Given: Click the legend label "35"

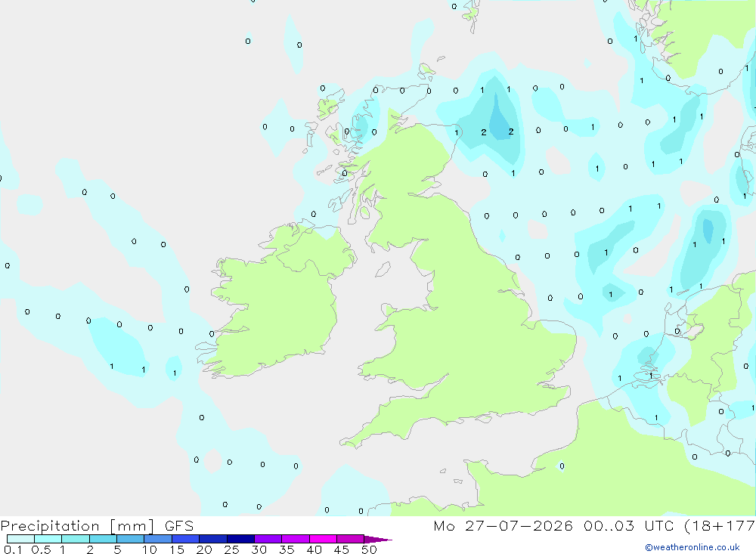Looking at the screenshot, I should 287,549.
